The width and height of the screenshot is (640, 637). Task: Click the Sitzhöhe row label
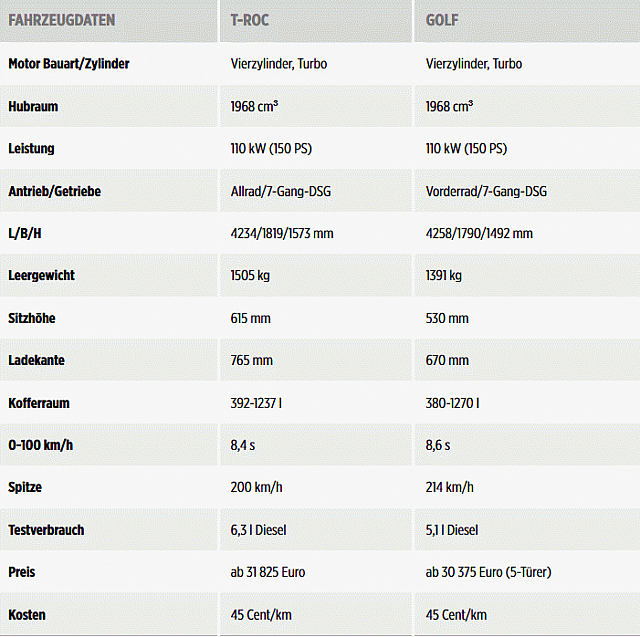[32, 318]
